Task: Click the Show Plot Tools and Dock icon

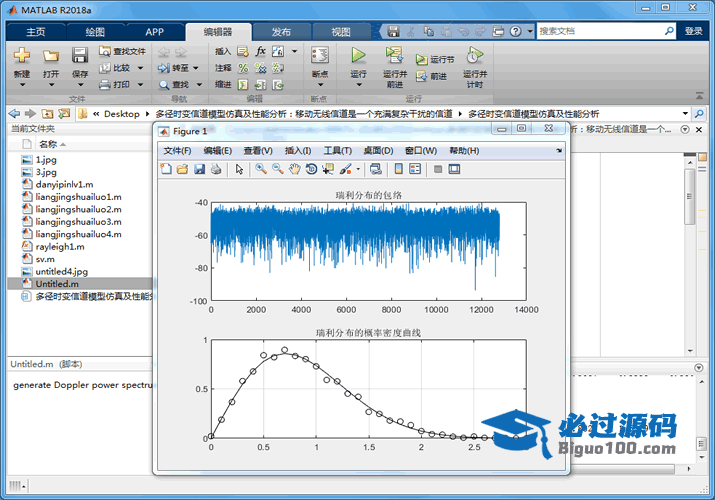Action: [454, 170]
